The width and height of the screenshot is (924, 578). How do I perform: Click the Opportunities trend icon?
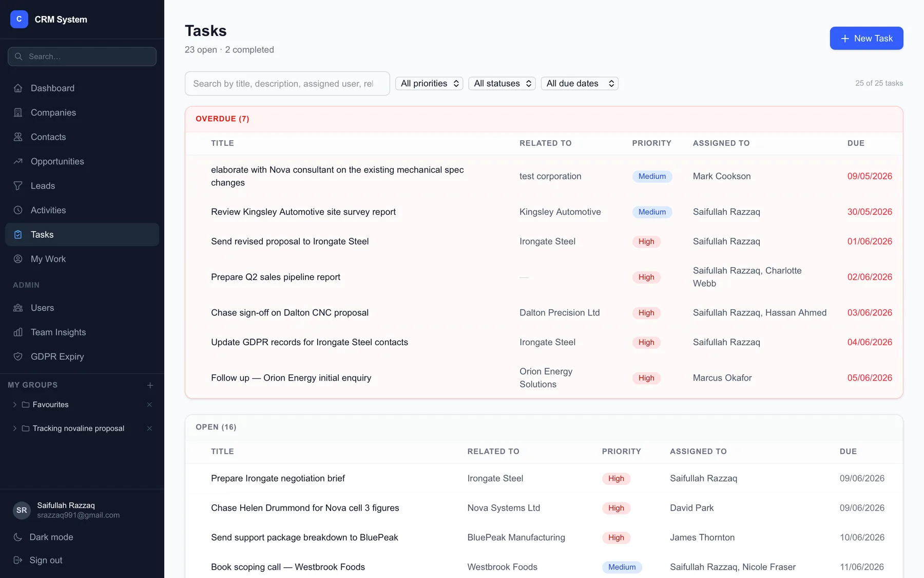point(18,161)
